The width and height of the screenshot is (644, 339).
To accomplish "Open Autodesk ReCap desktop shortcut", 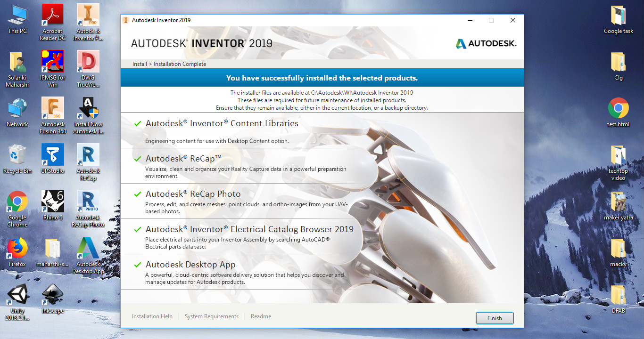I will pyautogui.click(x=88, y=162).
